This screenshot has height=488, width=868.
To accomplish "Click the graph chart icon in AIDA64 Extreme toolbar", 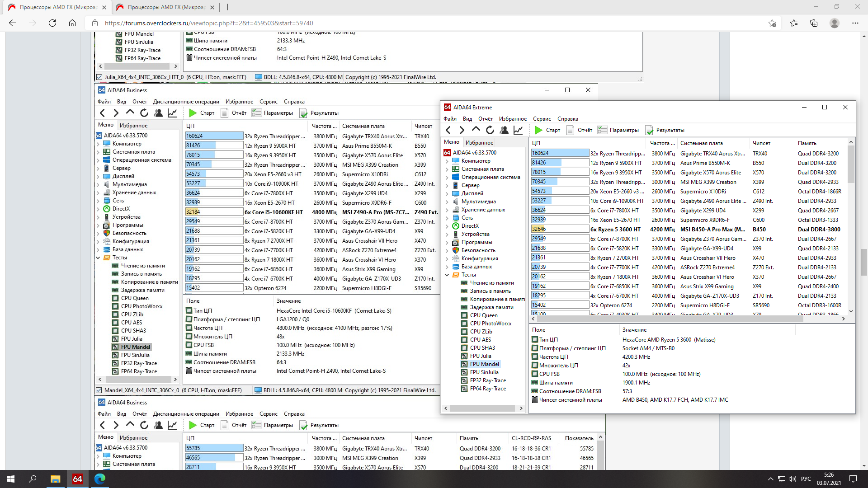I will (x=518, y=130).
